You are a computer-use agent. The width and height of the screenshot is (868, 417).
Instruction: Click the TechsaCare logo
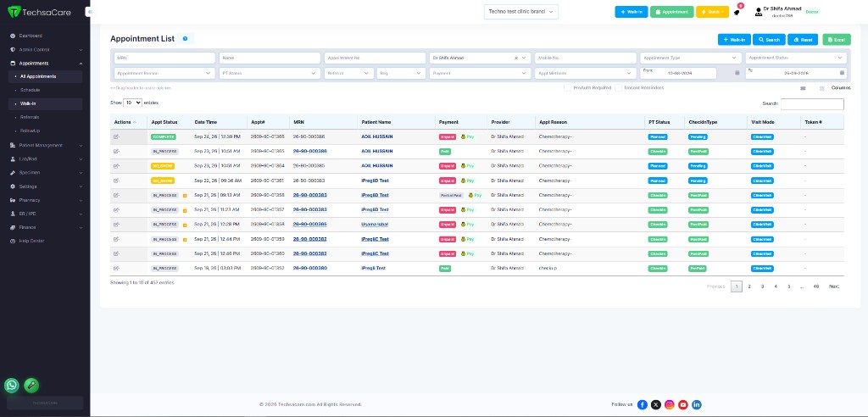[x=39, y=12]
